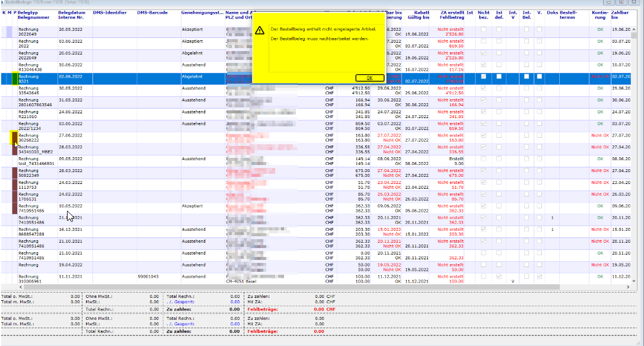Click the restore window button in title bar
Screen dimensions: 644x346
pyautogui.click(x=620, y=2)
